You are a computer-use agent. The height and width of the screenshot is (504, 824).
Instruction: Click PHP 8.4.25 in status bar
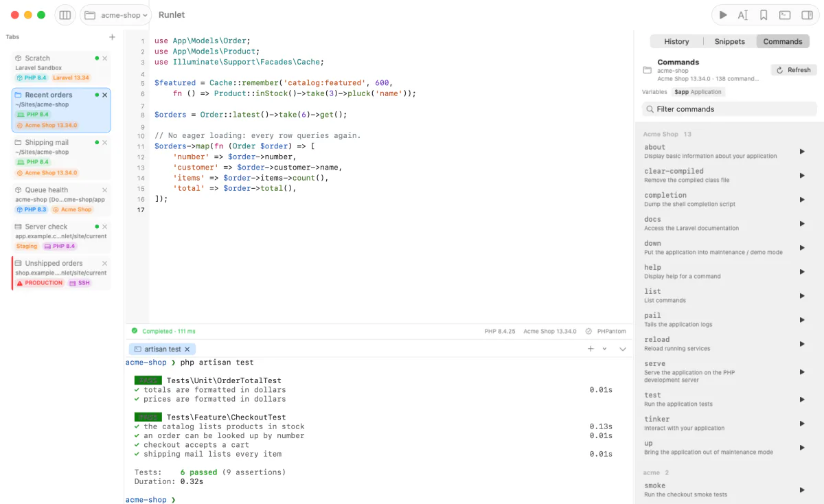click(x=500, y=331)
